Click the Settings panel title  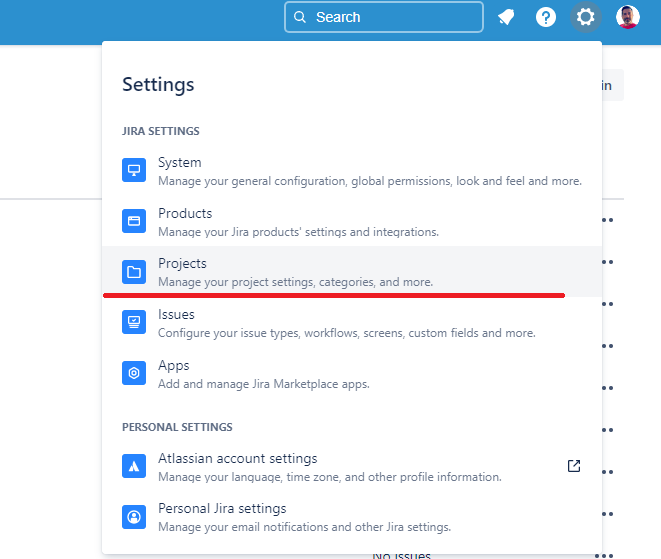tap(158, 85)
